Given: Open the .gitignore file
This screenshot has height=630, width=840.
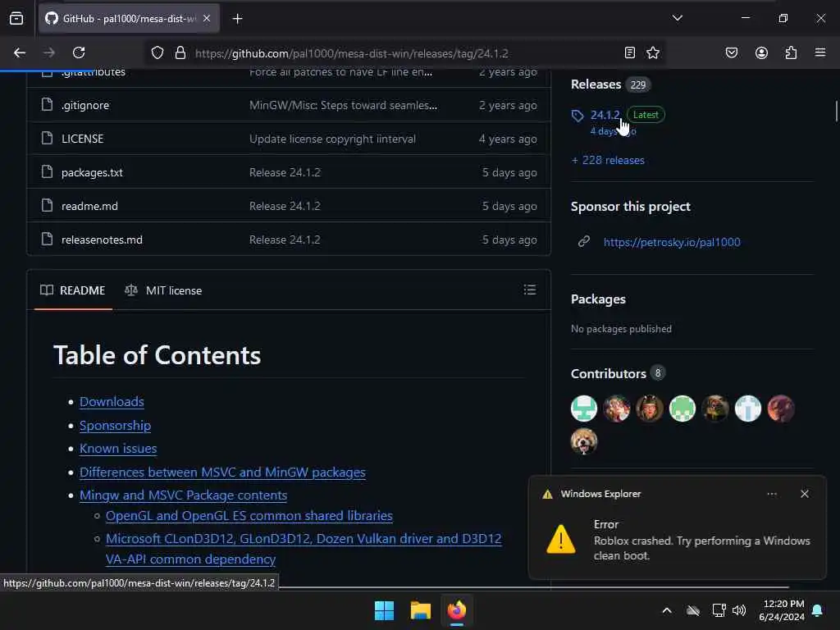Looking at the screenshot, I should tap(85, 106).
